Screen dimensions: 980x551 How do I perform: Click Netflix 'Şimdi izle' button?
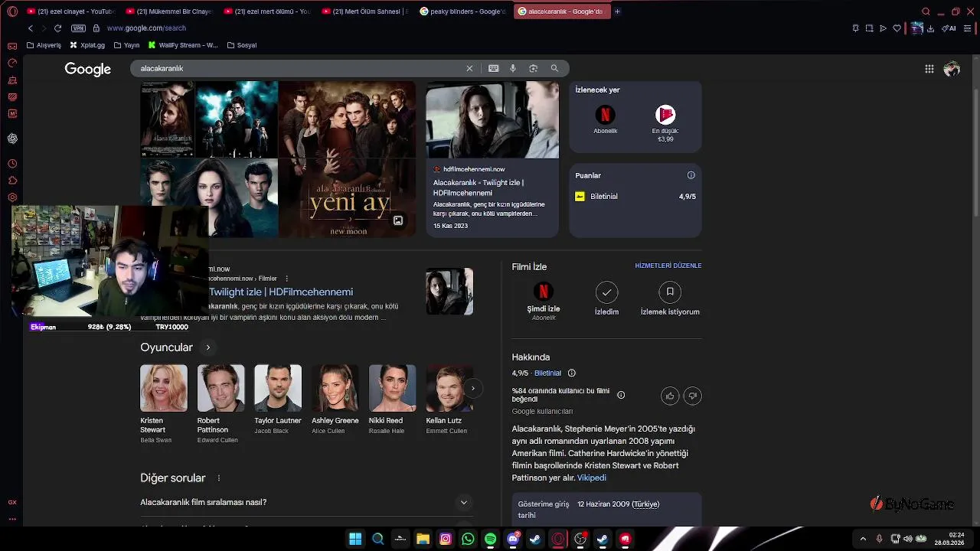point(544,301)
